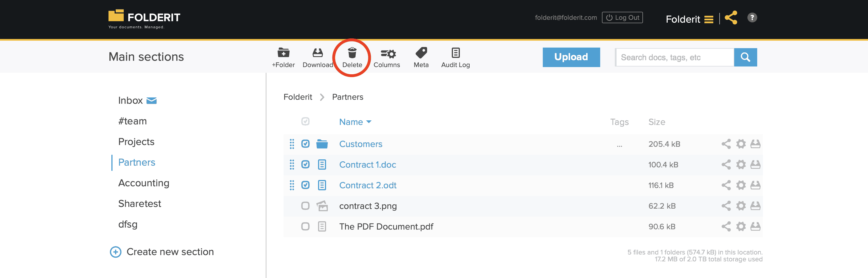Open settings gear for Contract 1.doc
The height and width of the screenshot is (278, 868).
741,165
